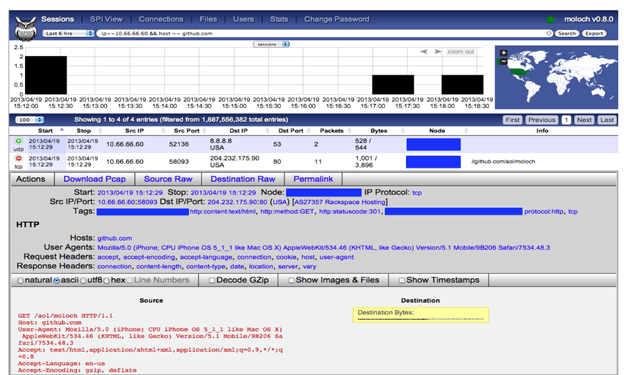The height and width of the screenshot is (375, 624).
Task: Open Change Password page
Action: (337, 19)
